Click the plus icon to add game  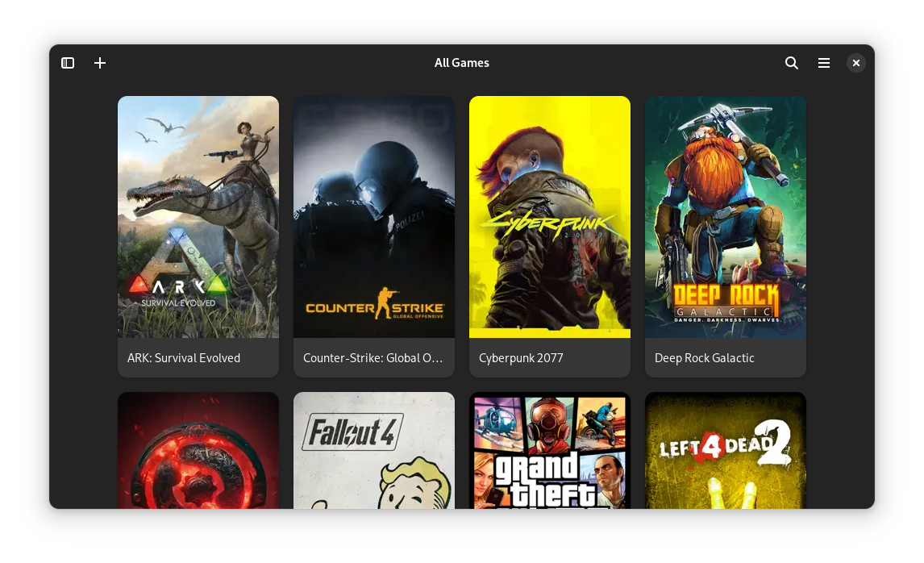100,63
